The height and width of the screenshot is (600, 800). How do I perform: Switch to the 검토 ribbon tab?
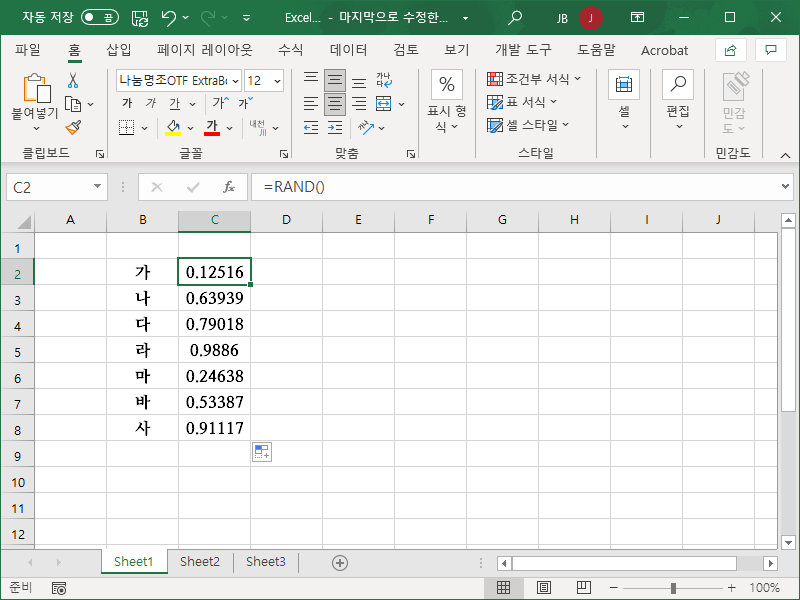[406, 50]
